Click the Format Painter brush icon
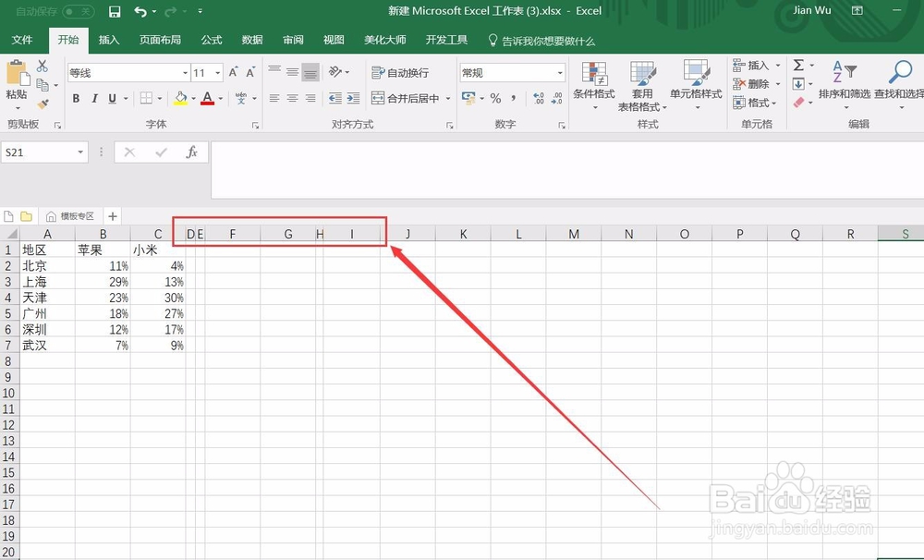 pyautogui.click(x=43, y=103)
